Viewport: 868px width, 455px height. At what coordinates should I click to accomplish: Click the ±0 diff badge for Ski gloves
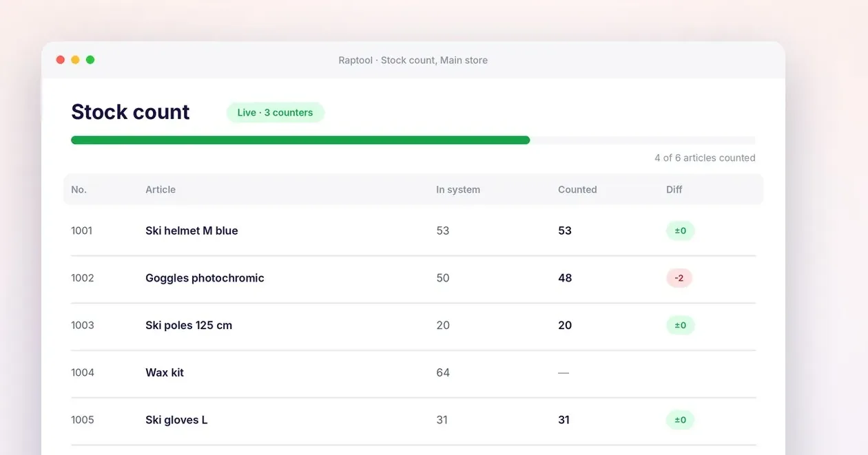pyautogui.click(x=680, y=420)
